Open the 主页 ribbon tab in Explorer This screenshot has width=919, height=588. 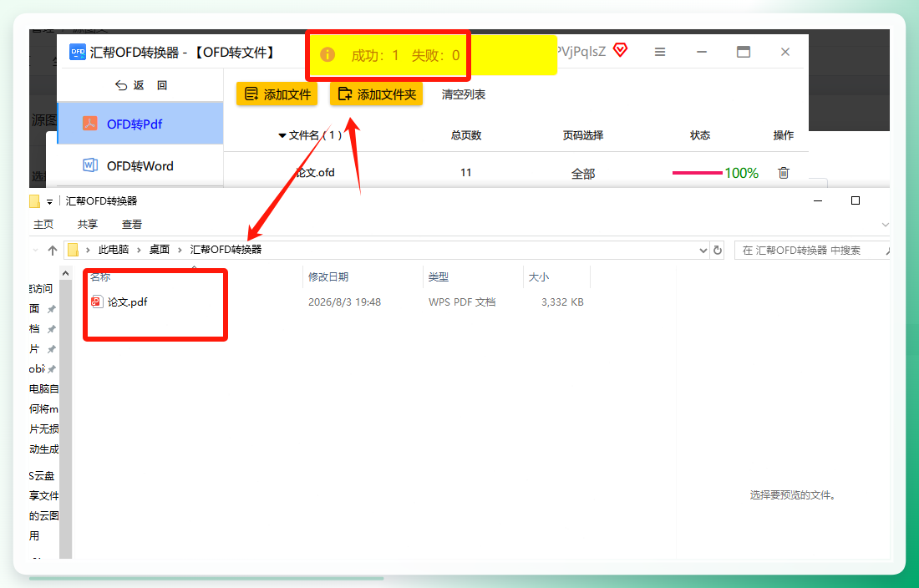click(43, 225)
